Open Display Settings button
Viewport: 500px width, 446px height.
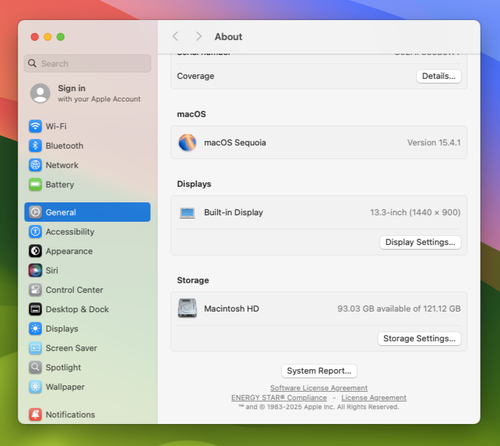pyautogui.click(x=420, y=242)
